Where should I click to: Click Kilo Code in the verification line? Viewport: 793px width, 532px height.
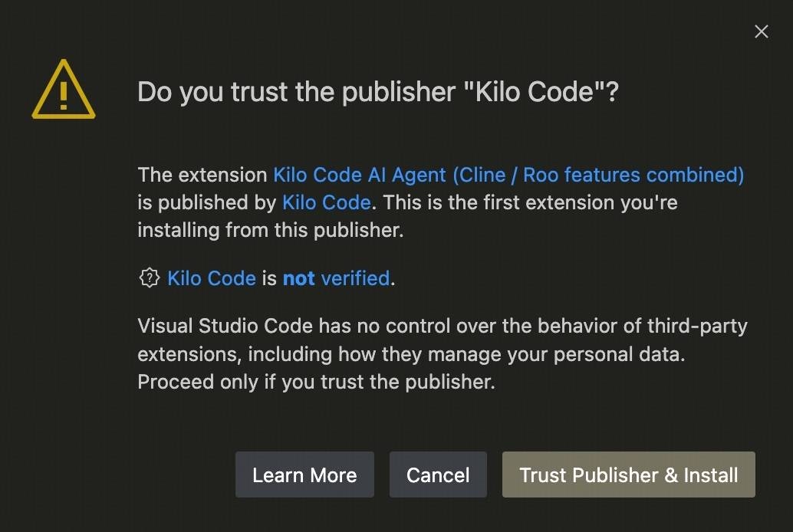click(x=212, y=278)
